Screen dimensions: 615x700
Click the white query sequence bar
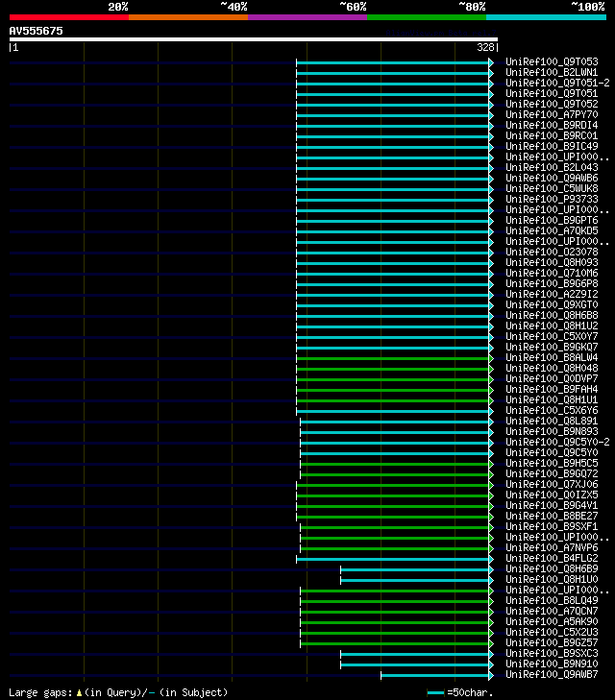click(254, 39)
